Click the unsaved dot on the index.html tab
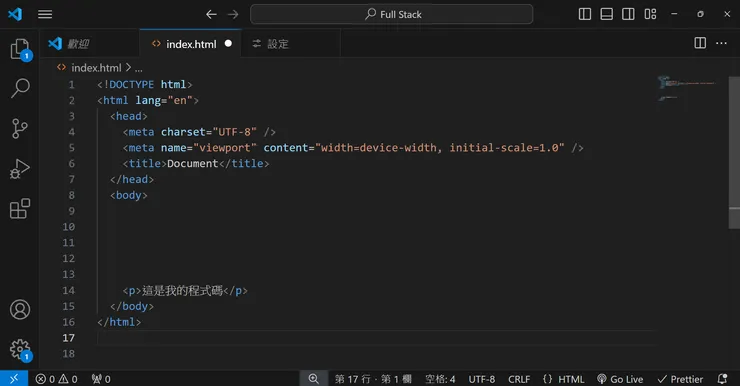This screenshot has height=386, width=740. pos(228,43)
